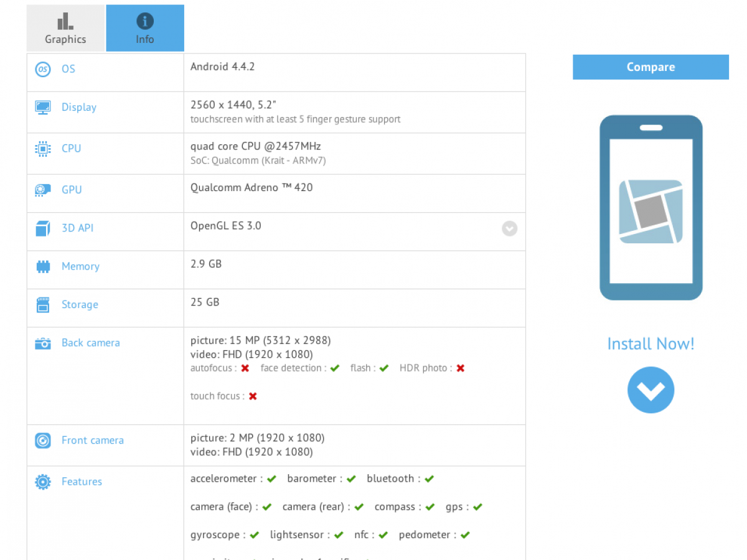Expand the OpenGL ES 3.0 details

coord(509,228)
